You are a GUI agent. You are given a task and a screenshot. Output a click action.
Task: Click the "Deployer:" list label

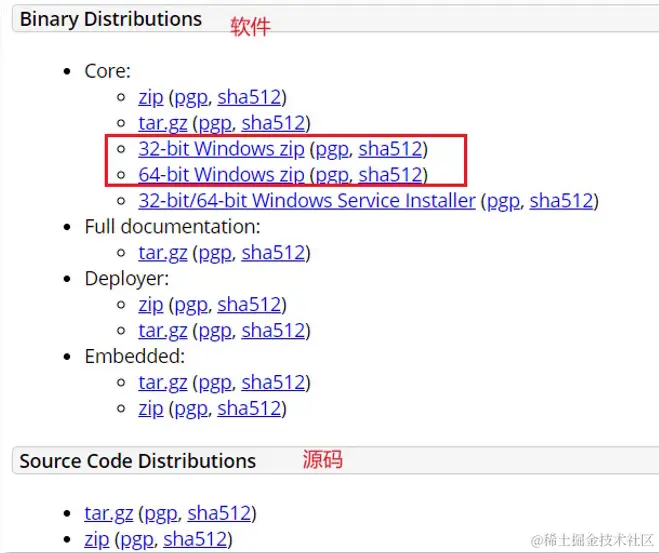pyautogui.click(x=127, y=279)
